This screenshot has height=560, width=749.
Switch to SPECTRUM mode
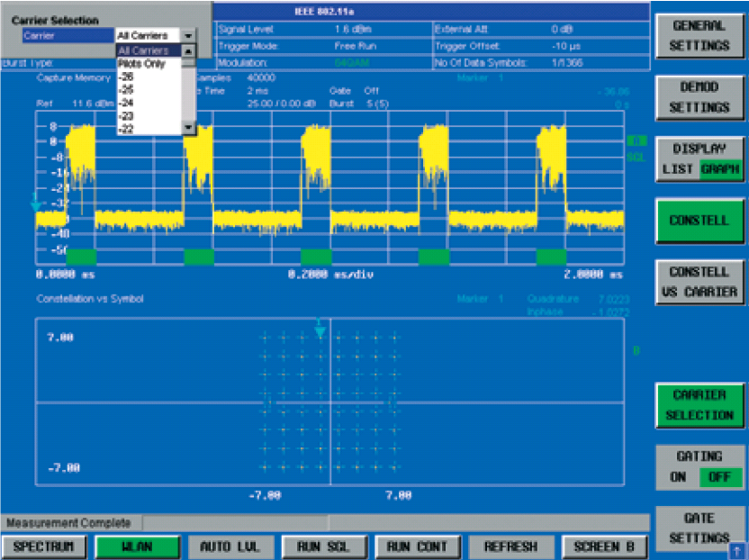pos(42,546)
